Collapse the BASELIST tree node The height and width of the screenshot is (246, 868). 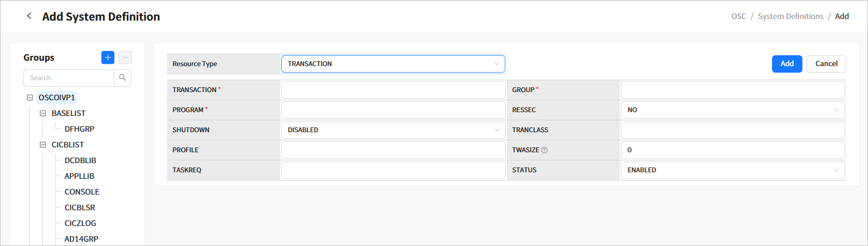pos(43,113)
